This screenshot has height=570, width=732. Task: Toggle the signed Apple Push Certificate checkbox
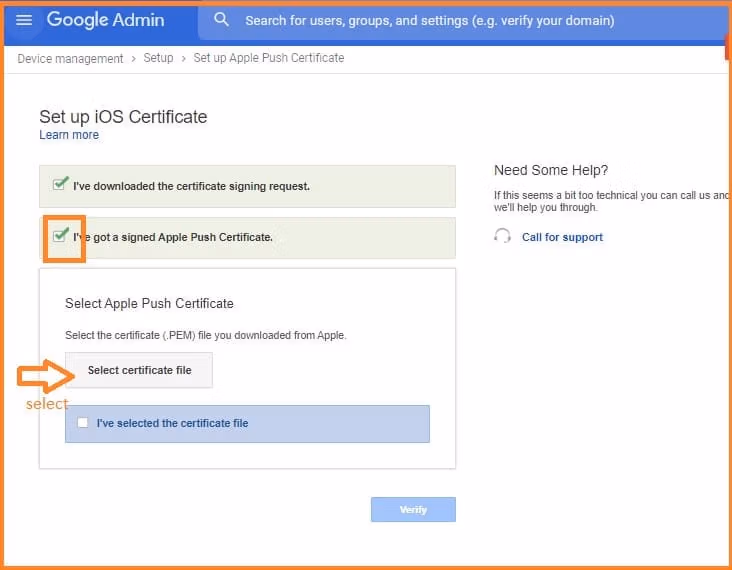(60, 236)
